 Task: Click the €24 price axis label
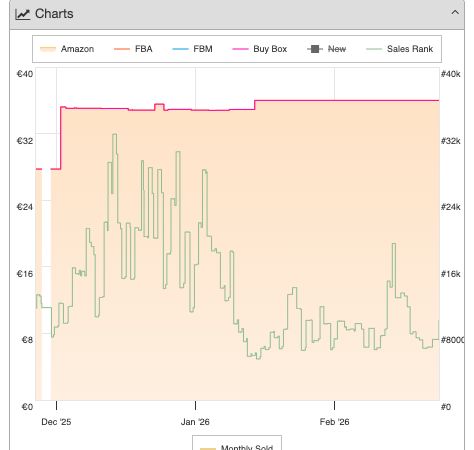(x=25, y=207)
